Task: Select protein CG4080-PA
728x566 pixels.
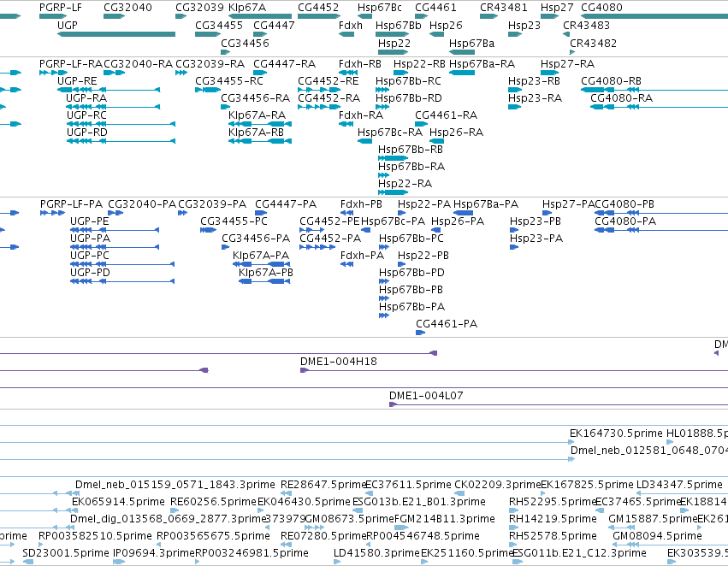Action: point(625,221)
